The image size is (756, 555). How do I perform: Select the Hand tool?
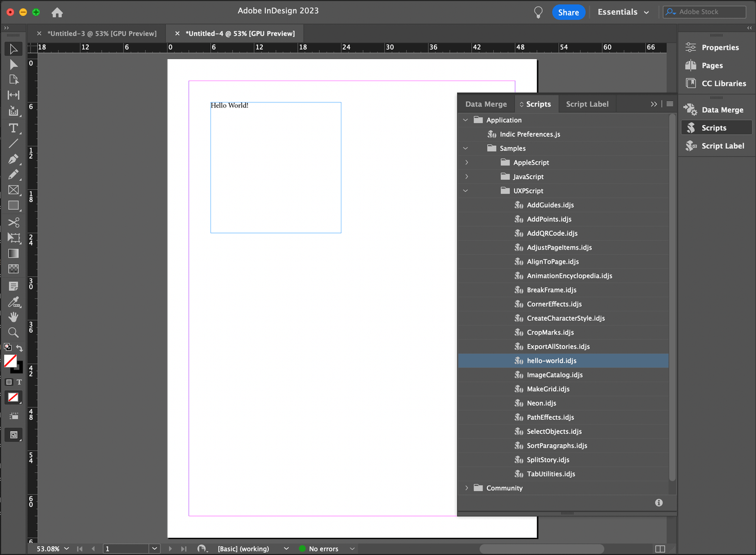(14, 317)
